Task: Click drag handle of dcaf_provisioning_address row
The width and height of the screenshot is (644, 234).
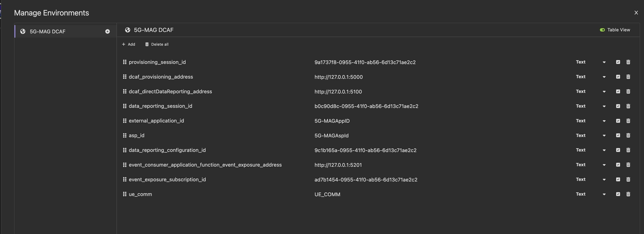Action: [125, 77]
